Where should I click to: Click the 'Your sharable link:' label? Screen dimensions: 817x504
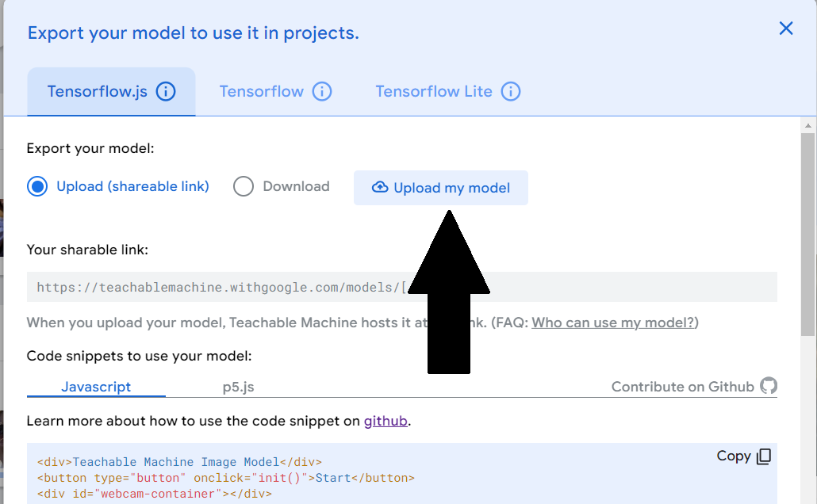pyautogui.click(x=87, y=250)
